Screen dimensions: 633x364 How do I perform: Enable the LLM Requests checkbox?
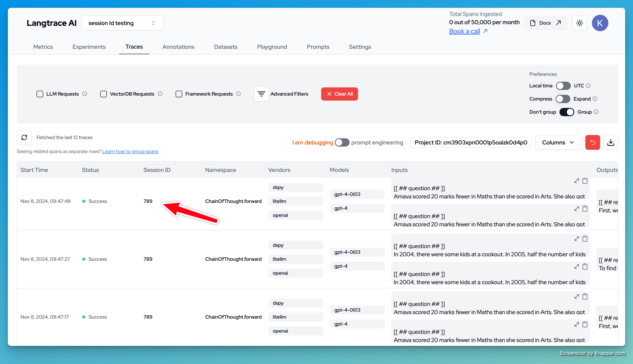pyautogui.click(x=40, y=94)
